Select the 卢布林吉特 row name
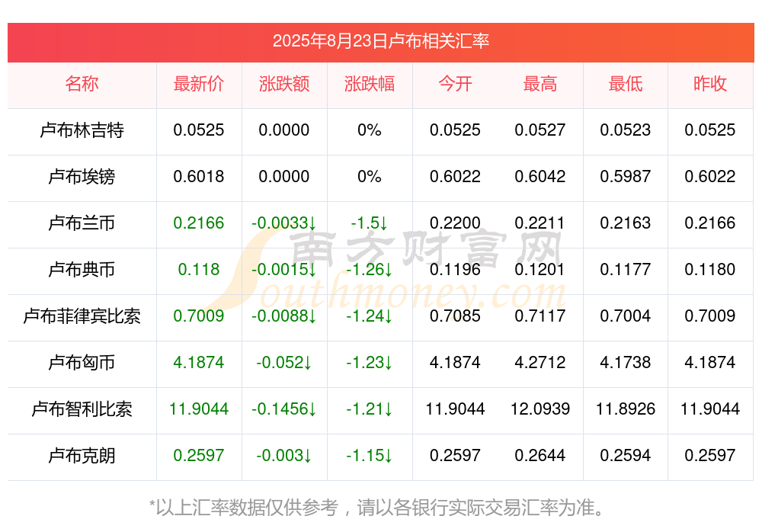Image resolution: width=762 pixels, height=532 pixels. (82, 130)
